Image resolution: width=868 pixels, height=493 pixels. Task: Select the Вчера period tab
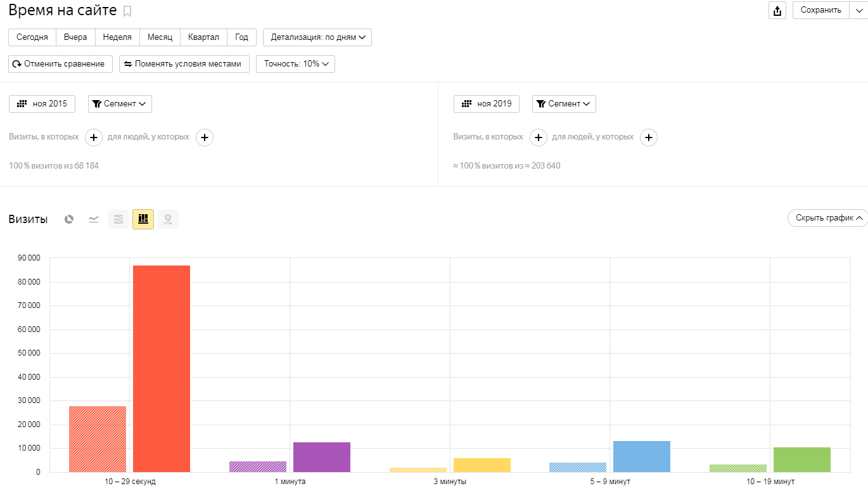coord(75,37)
